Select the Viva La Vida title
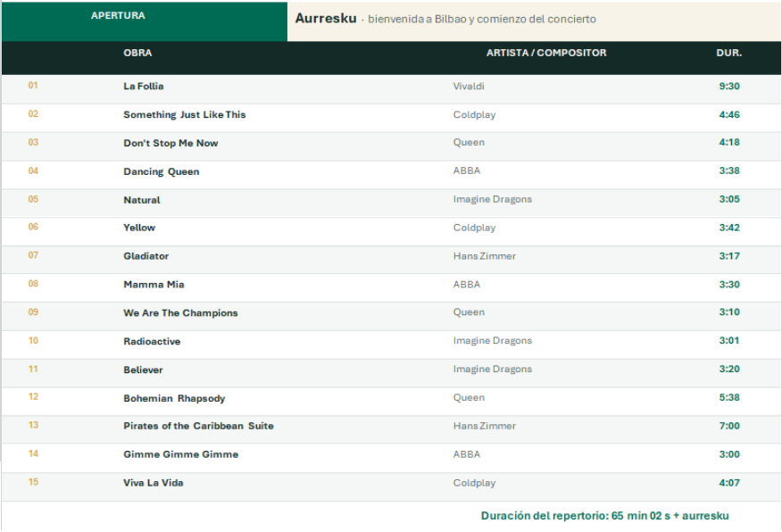The image size is (782, 532). [154, 483]
